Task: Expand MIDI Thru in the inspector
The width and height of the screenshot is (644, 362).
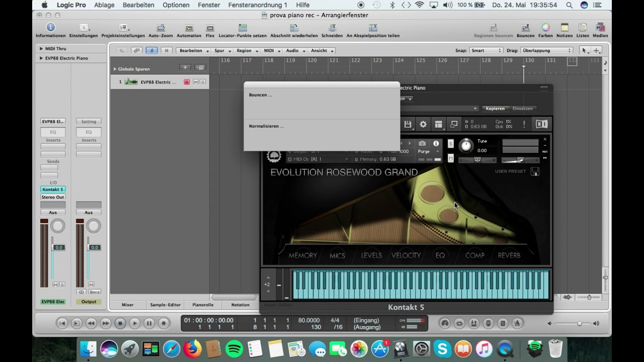Action: 41,49
